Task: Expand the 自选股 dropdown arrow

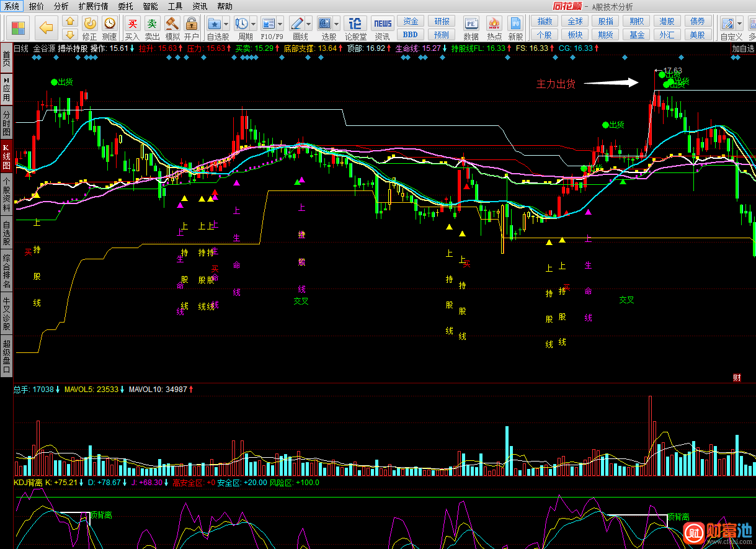Action: point(226,24)
